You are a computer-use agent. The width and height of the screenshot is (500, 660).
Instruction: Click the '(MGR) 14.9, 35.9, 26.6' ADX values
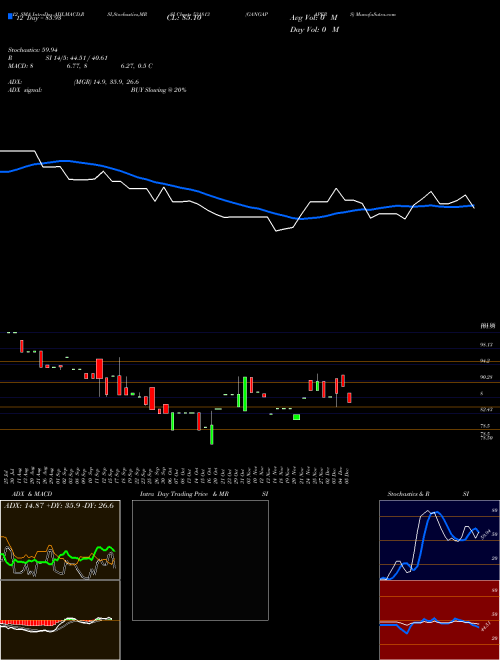click(x=106, y=82)
